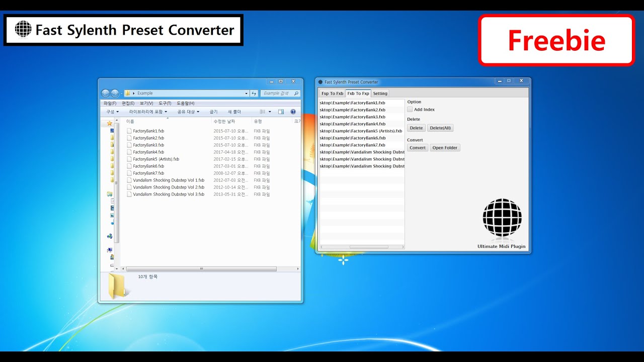Click the file icon of FactoryBank4.fxb
The height and width of the screenshot is (362, 644).
129,152
